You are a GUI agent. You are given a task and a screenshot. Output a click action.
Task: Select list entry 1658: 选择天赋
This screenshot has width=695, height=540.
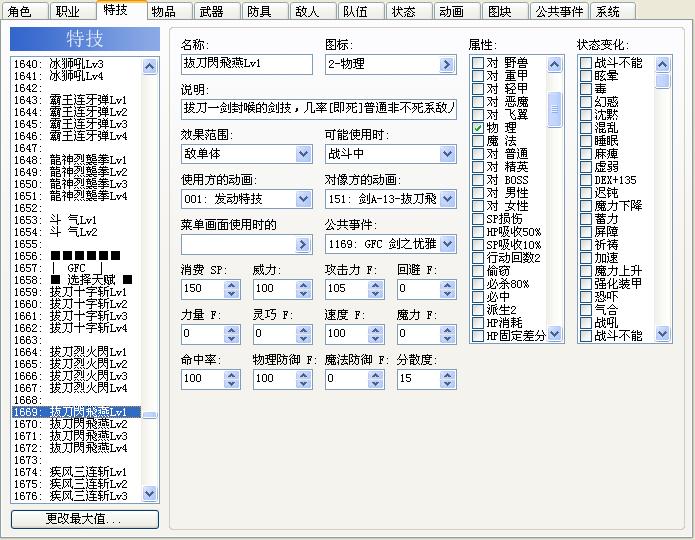coord(76,280)
